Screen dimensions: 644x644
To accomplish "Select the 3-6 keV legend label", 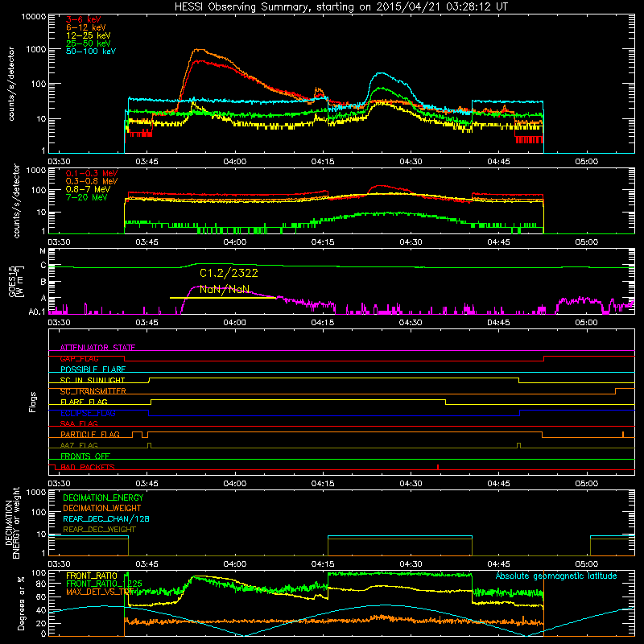I will pos(83,19).
